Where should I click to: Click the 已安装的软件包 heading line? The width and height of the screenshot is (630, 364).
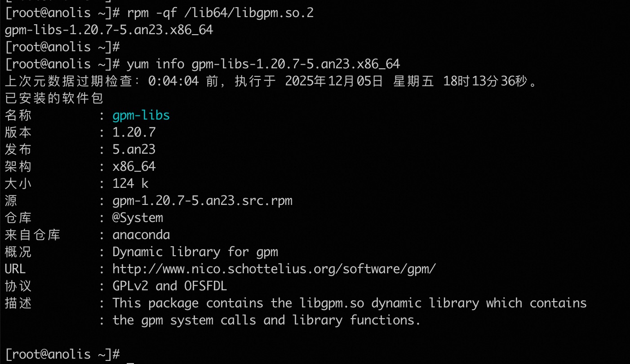point(54,98)
